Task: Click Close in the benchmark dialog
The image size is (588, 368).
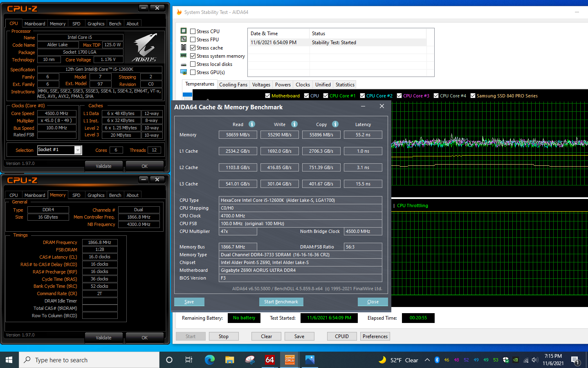Action: (x=373, y=302)
